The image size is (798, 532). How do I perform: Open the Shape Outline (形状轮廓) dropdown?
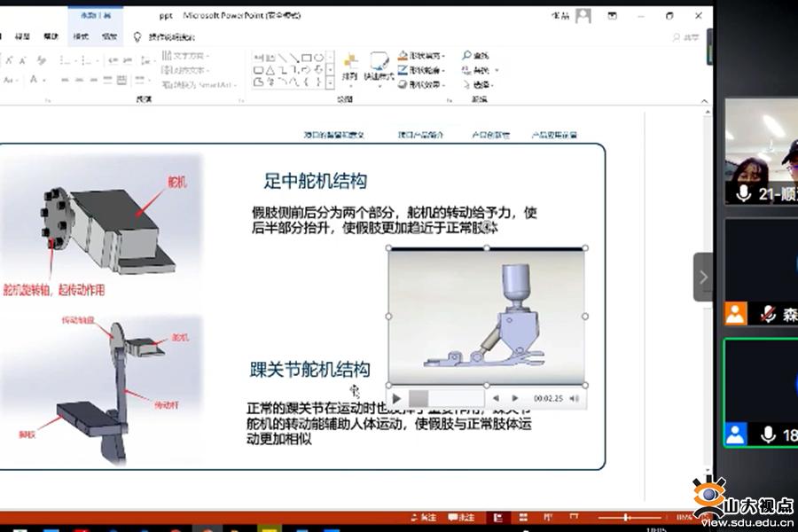423,70
